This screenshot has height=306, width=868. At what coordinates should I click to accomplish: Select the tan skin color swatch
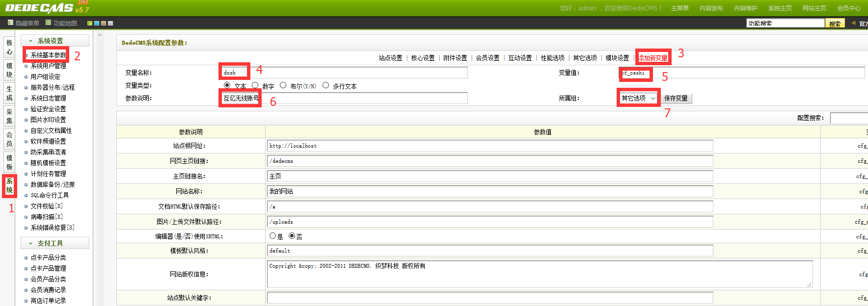click(x=104, y=23)
